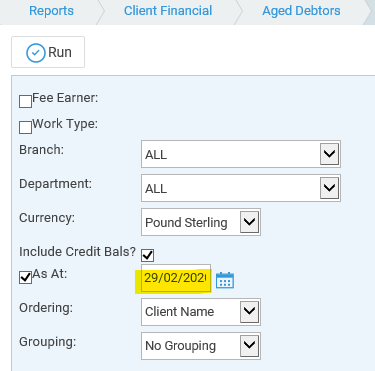Click the No Grouping selection box

coord(201,346)
